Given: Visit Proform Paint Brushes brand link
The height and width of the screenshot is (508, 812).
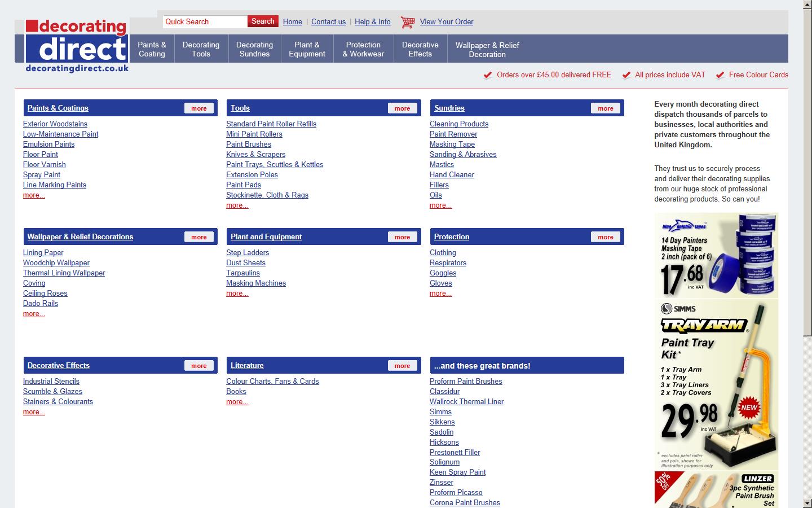Looking at the screenshot, I should coord(466,381).
